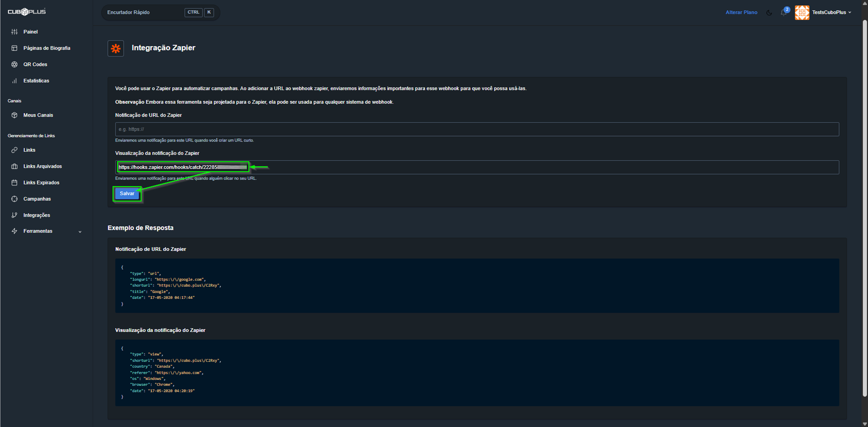Click the "country": "Canada" code line

[152, 366]
